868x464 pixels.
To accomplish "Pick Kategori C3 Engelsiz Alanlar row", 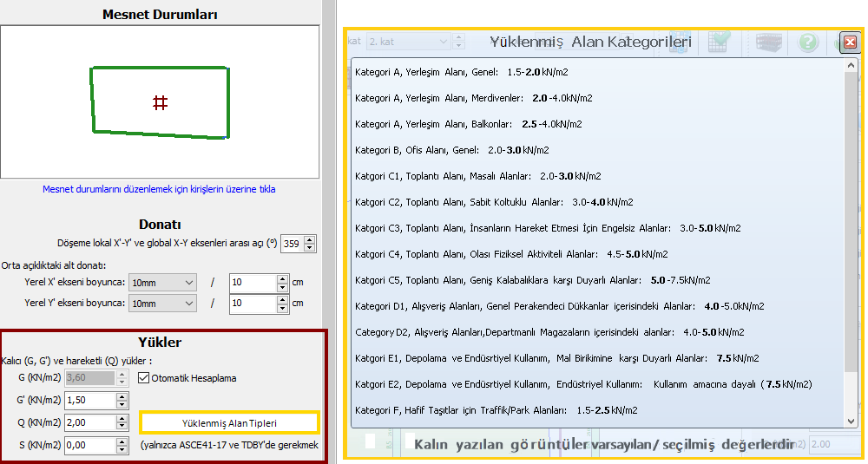I will pyautogui.click(x=547, y=228).
